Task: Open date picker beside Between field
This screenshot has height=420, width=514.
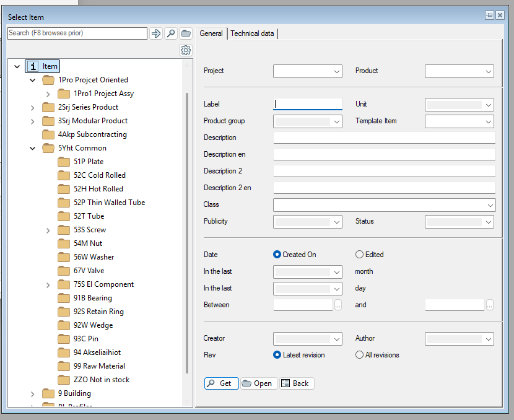Action: pyautogui.click(x=338, y=305)
